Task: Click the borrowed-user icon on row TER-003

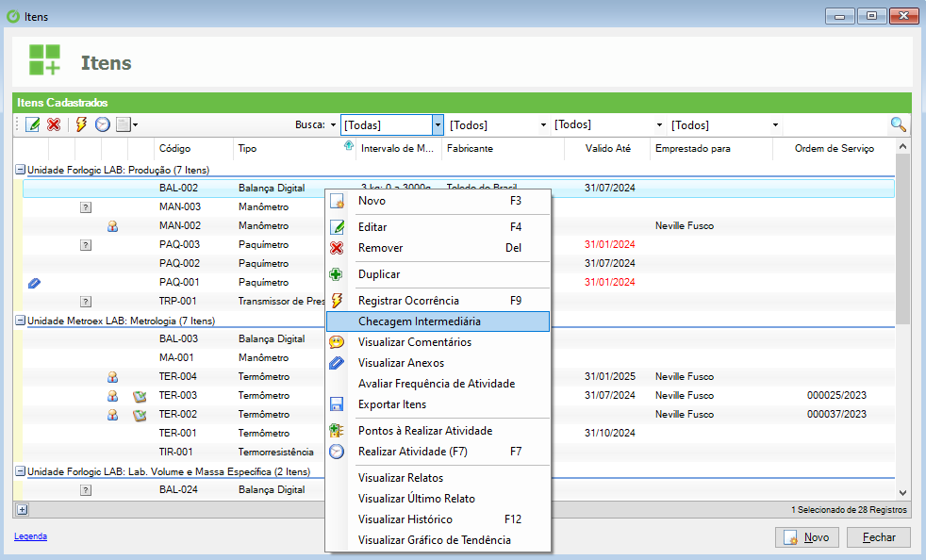Action: click(112, 396)
